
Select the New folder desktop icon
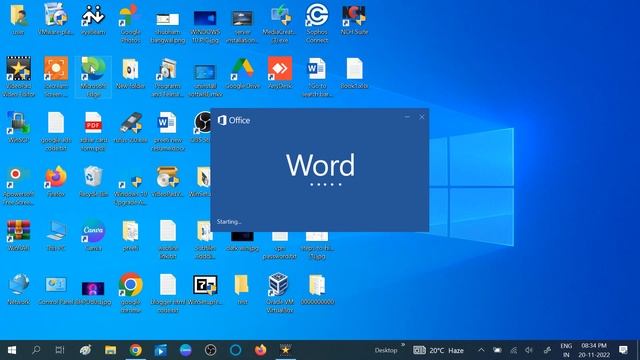(131, 73)
